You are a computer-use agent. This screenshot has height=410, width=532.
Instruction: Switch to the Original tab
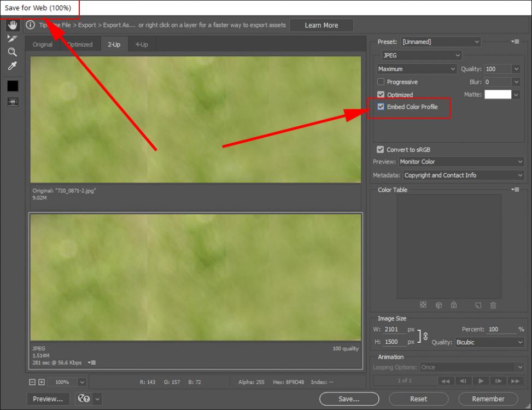(x=43, y=45)
